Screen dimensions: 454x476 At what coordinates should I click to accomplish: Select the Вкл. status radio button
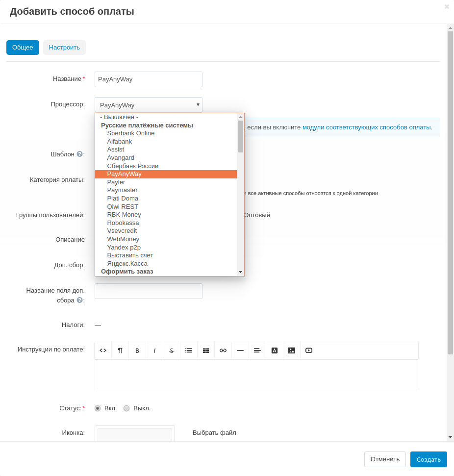[98, 408]
